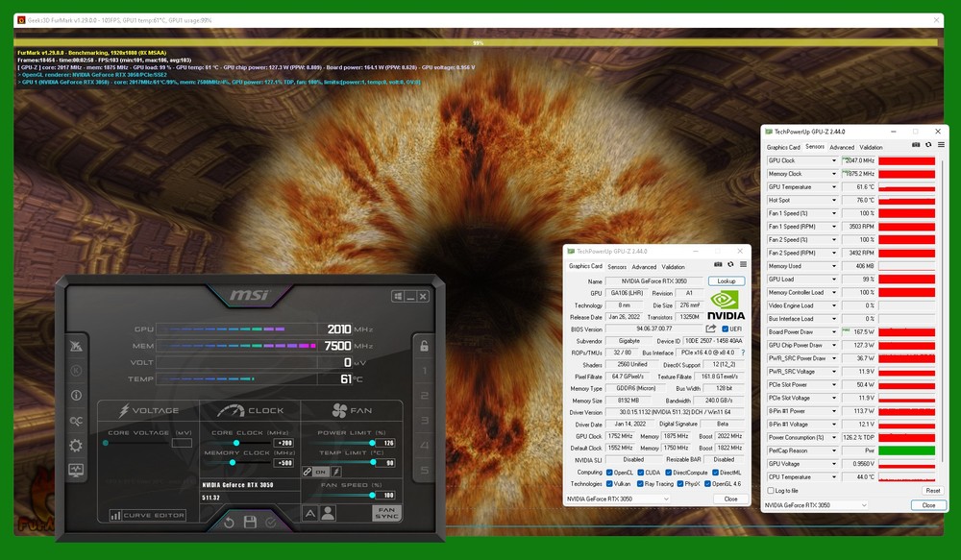Switch to Sensors tab in left GPU-Z window

[617, 267]
